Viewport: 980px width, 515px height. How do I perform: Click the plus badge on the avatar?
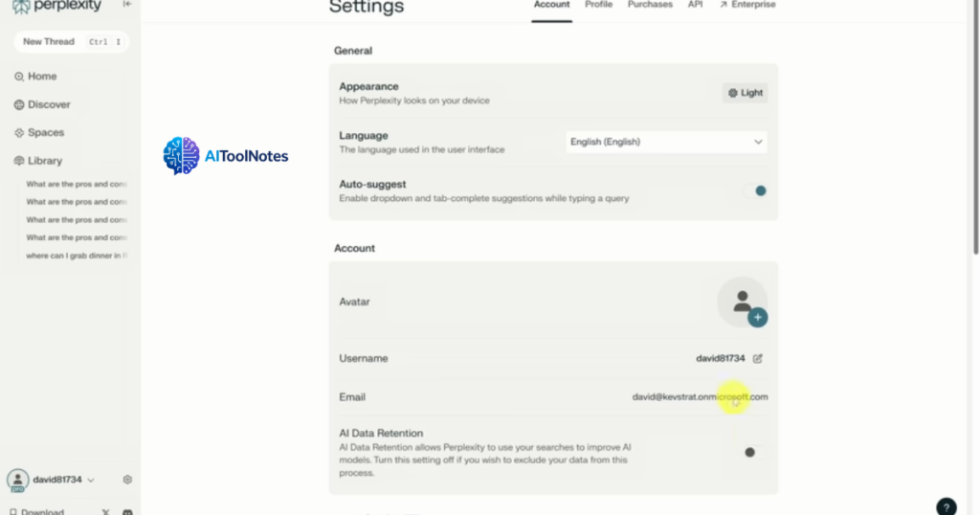tap(758, 317)
